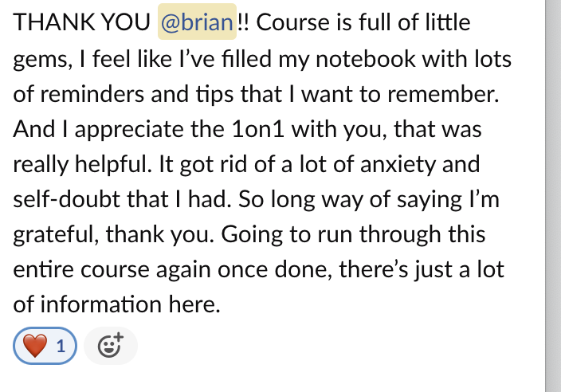
Task: Click the word 1on1 in the message
Action: pyautogui.click(x=258, y=129)
